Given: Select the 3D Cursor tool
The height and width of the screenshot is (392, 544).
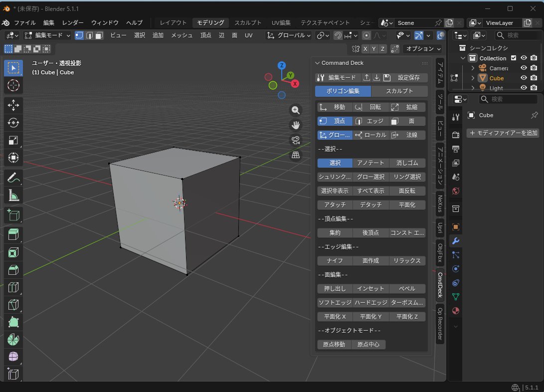Looking at the screenshot, I should [x=13, y=85].
